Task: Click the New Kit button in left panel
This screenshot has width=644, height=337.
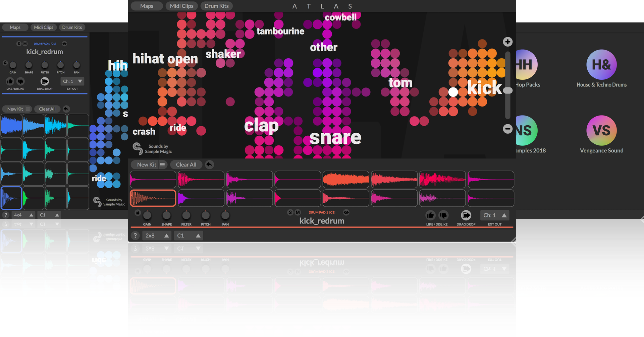Action: [15, 109]
